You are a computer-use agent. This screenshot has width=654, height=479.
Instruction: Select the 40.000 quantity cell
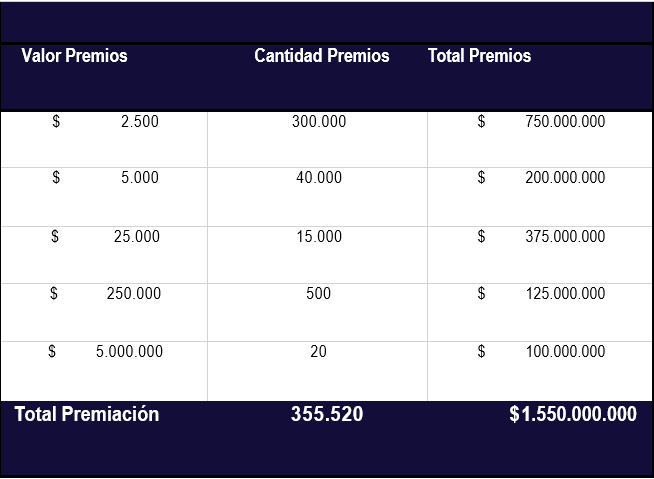coord(317,197)
